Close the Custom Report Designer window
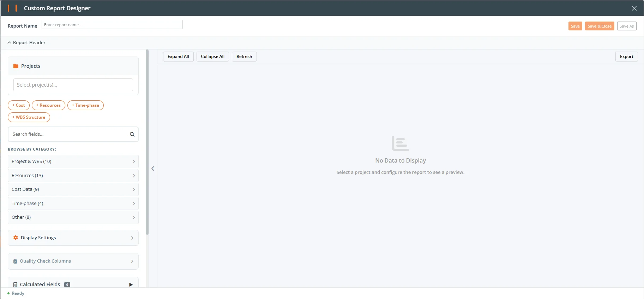Image resolution: width=644 pixels, height=299 pixels. pos(634,8)
